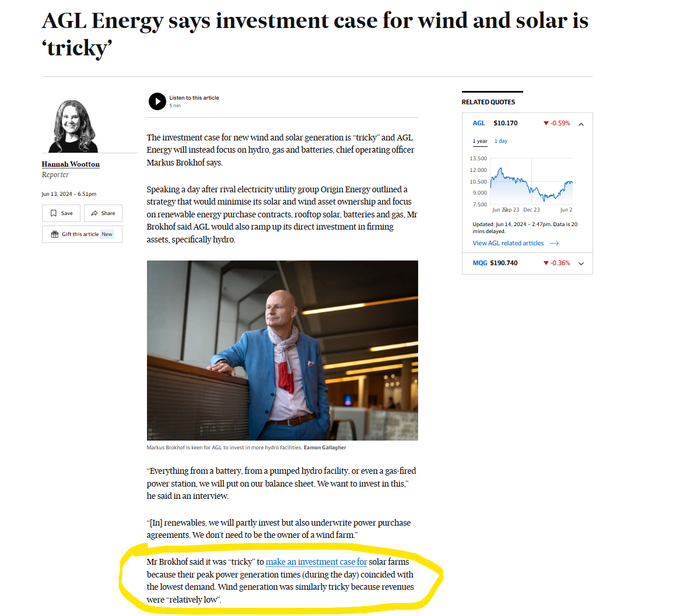Click the red down-triangle beside -0.59%
The image size is (694, 616).
pos(546,124)
